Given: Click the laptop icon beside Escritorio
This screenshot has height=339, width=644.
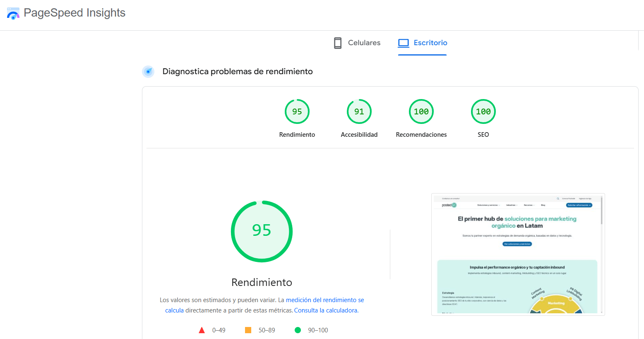Looking at the screenshot, I should coord(404,43).
